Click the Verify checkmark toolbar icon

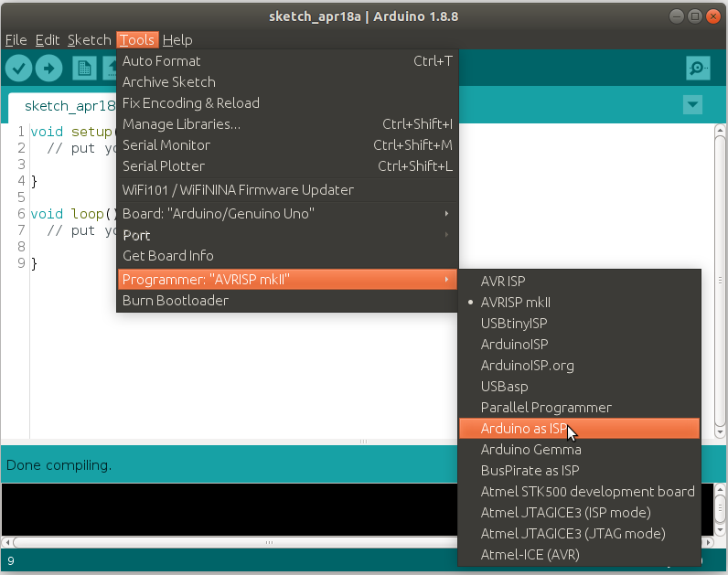tap(18, 69)
